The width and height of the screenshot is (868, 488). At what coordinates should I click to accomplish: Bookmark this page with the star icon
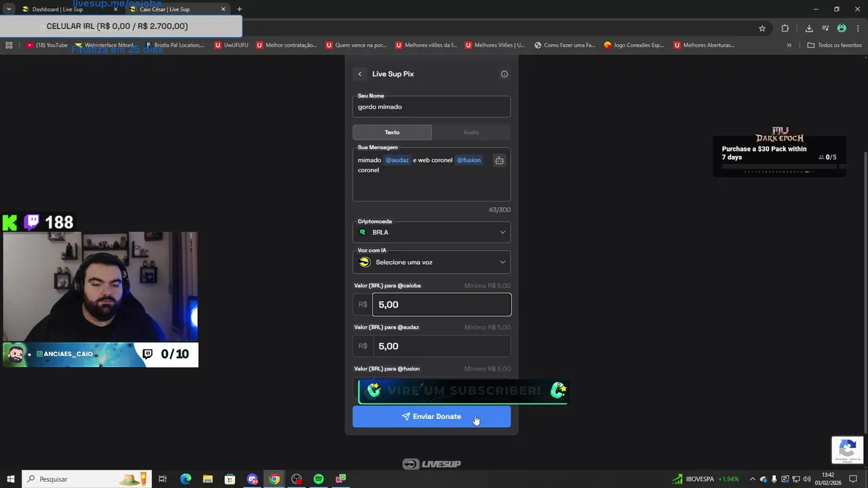762,28
